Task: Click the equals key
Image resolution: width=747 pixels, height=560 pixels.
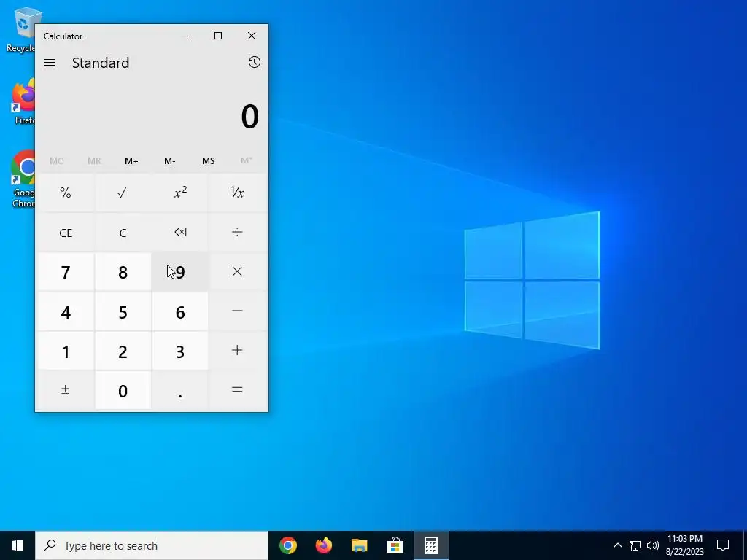Action: coord(237,391)
